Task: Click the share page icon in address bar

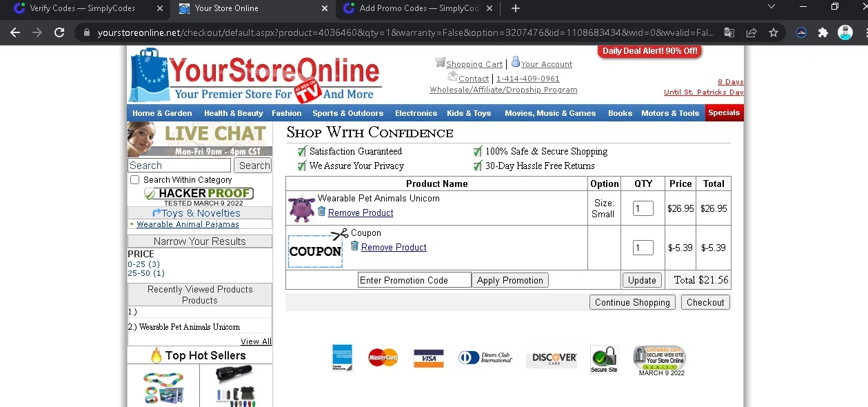Action: point(751,32)
